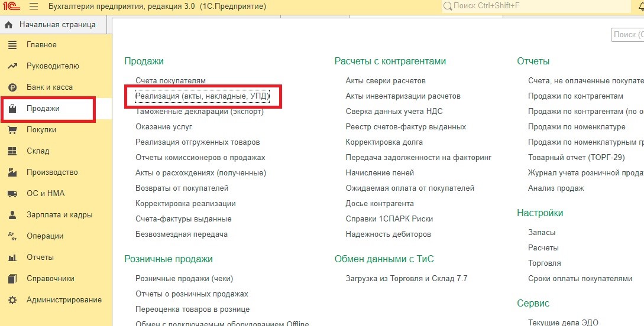
Task: Open Счета покупателям
Action: click(170, 81)
